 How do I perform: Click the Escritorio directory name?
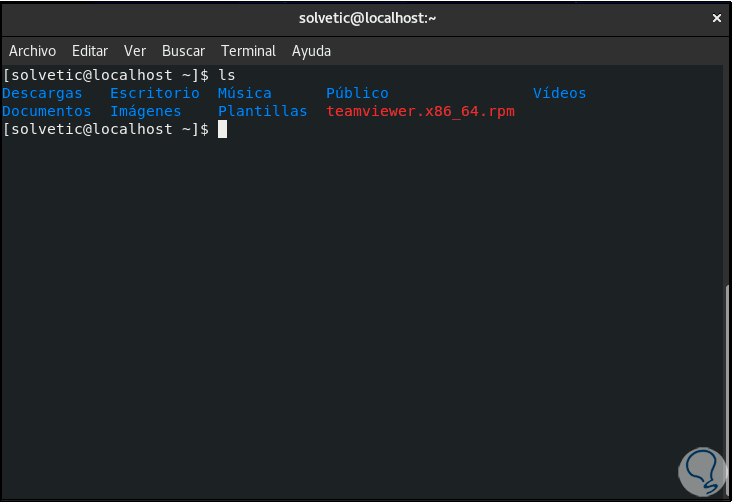point(155,93)
